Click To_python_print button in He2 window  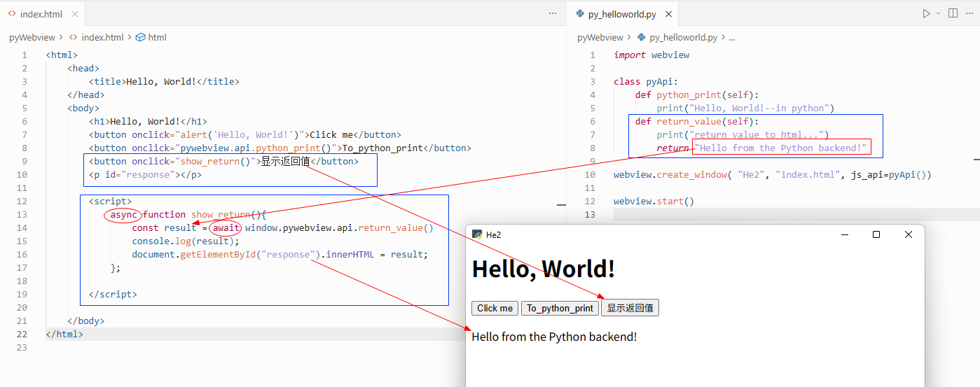(560, 308)
